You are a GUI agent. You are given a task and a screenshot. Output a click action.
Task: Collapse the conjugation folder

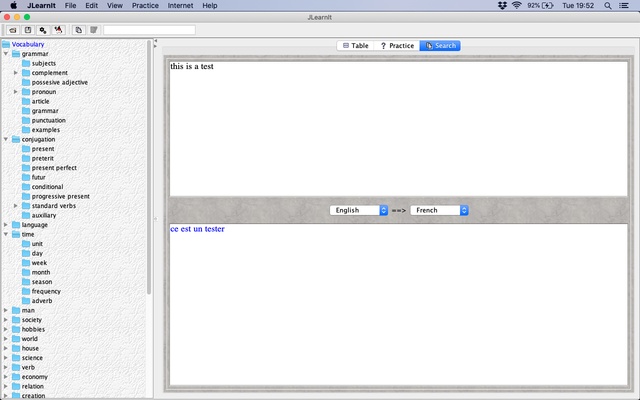click(6, 139)
